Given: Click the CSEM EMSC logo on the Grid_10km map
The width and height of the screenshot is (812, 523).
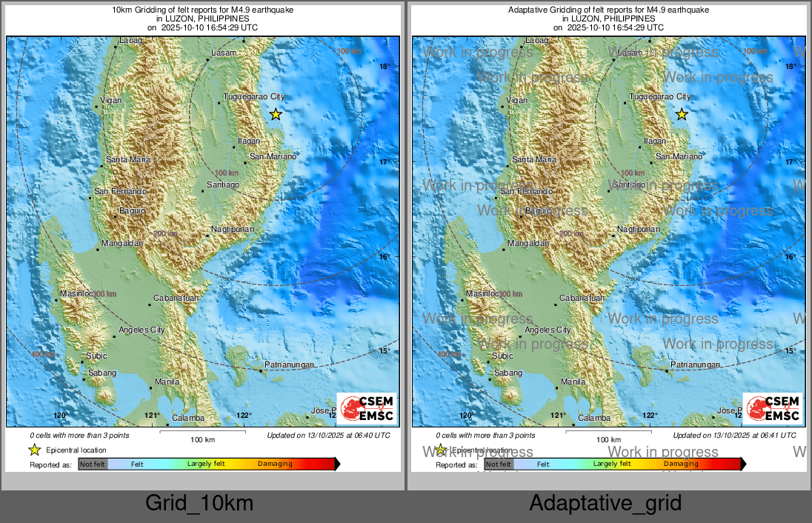Looking at the screenshot, I should click(x=367, y=409).
